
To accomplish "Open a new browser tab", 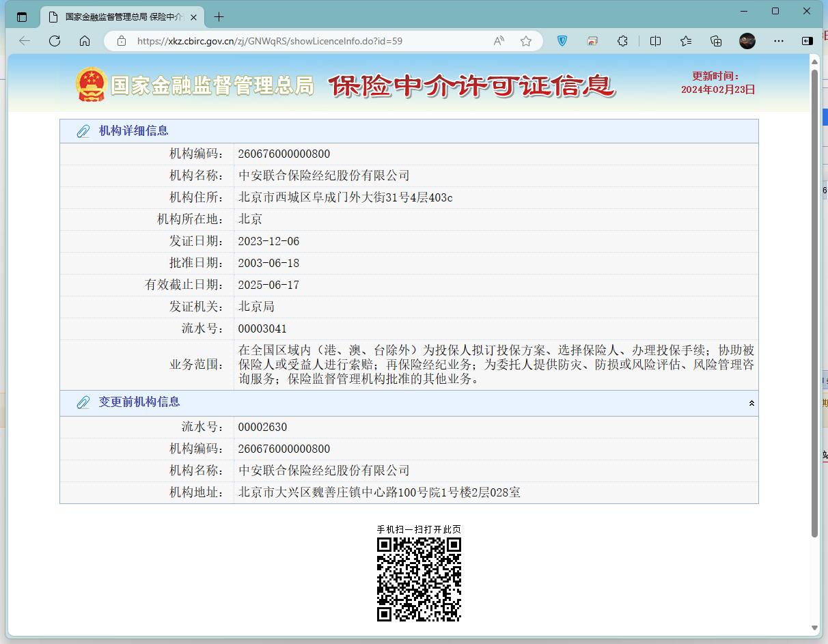I will (217, 16).
